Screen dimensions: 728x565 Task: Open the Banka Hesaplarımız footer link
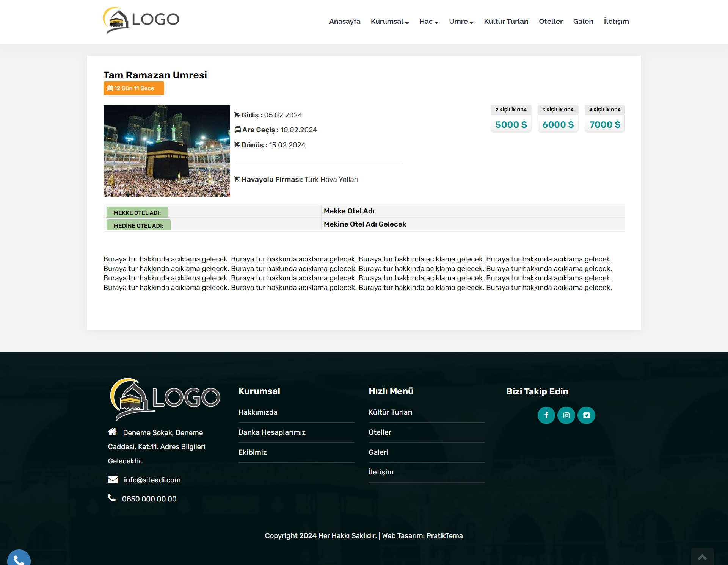coord(272,432)
